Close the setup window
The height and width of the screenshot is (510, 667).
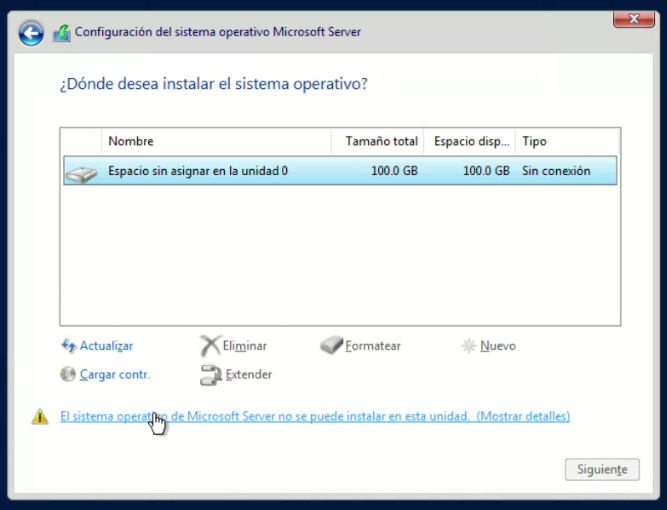click(x=627, y=17)
